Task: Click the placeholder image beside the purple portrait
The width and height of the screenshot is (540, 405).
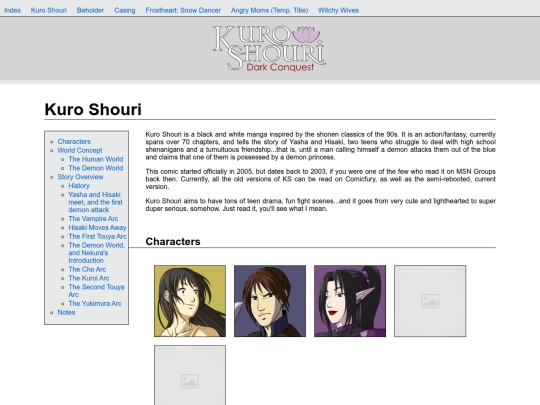Action: click(430, 301)
